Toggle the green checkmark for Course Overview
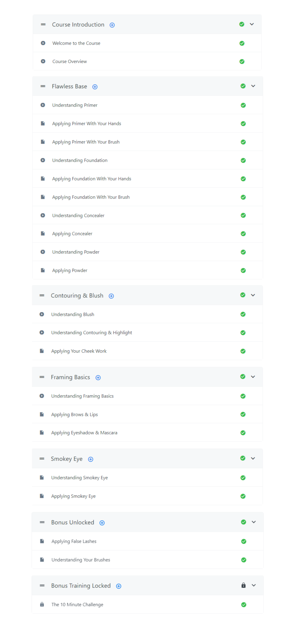Screen dimensions: 295x644 [242, 62]
